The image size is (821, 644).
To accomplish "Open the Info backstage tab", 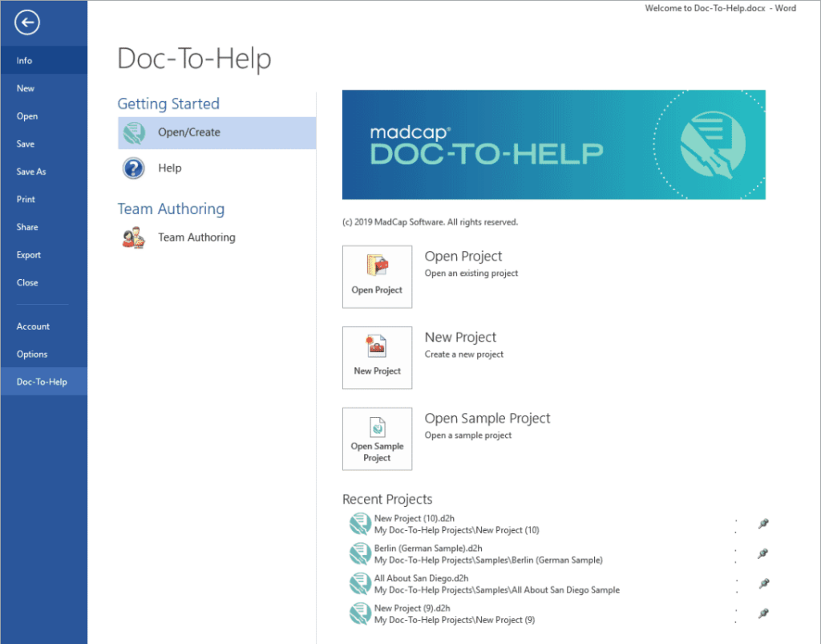I will (44, 60).
